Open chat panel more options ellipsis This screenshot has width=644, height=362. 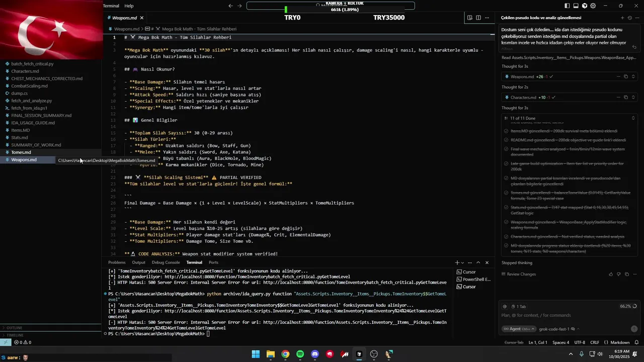(637, 18)
